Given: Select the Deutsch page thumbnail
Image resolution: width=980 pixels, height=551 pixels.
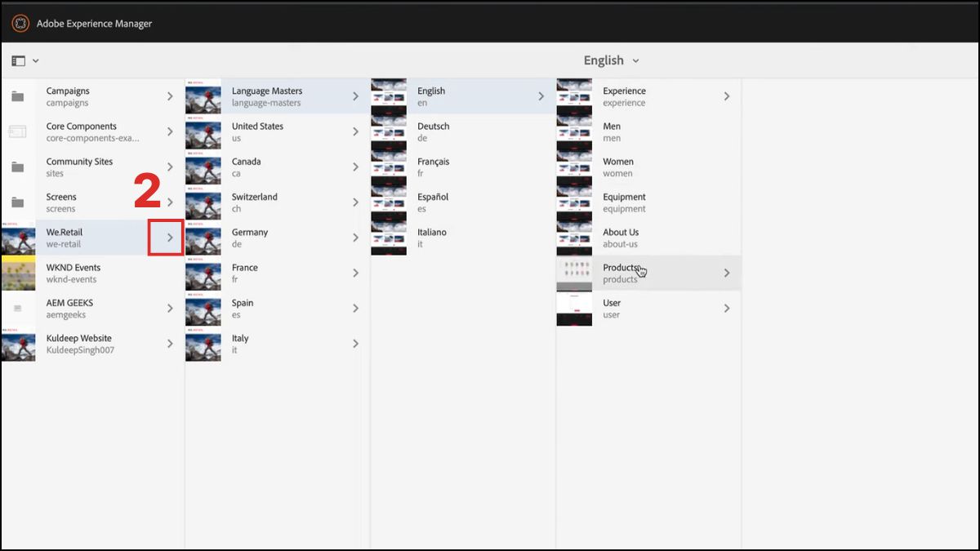Looking at the screenshot, I should point(389,131).
